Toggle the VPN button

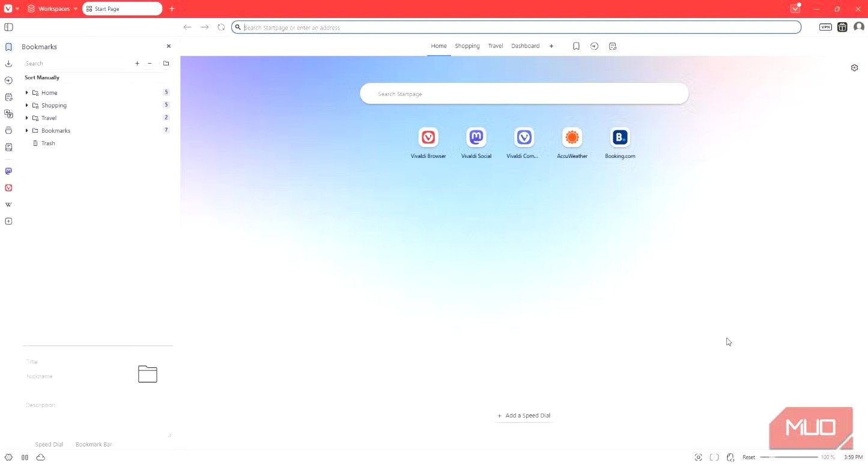tap(825, 27)
